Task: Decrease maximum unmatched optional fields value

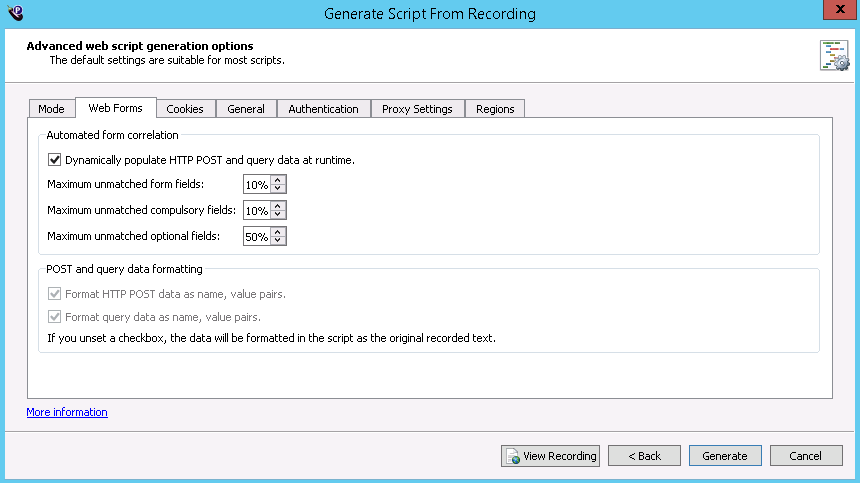Action: (278, 241)
